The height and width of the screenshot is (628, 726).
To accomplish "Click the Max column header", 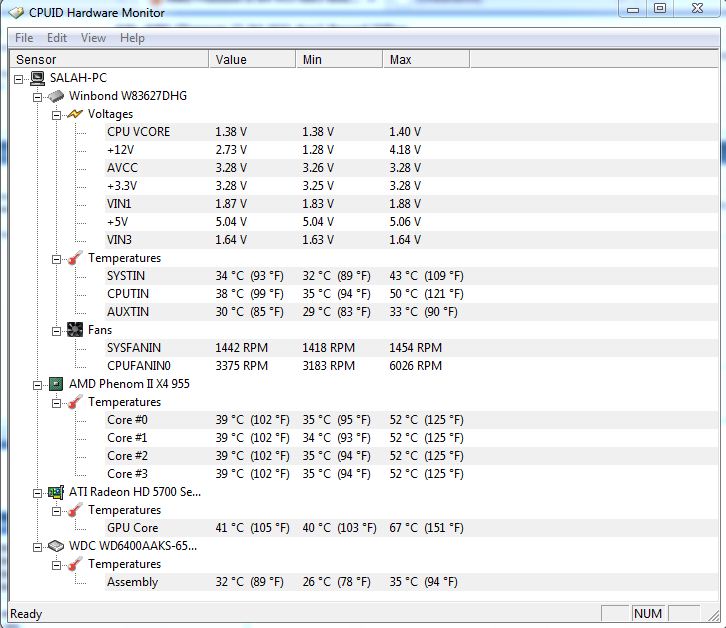I will 426,59.
